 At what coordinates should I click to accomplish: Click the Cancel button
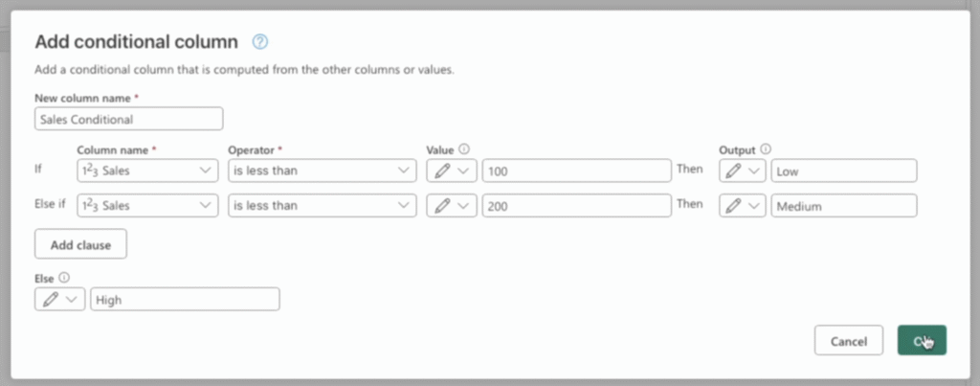848,341
